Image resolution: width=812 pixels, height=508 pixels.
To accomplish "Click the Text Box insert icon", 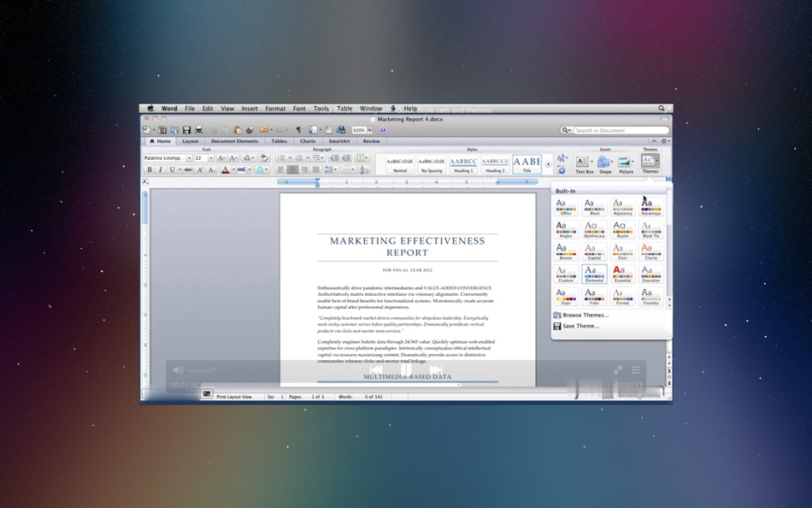I will point(584,165).
